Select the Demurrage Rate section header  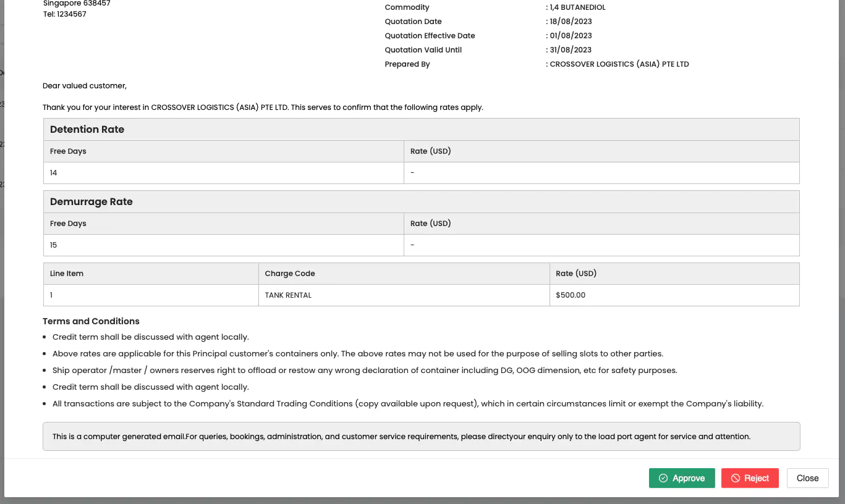pos(91,202)
